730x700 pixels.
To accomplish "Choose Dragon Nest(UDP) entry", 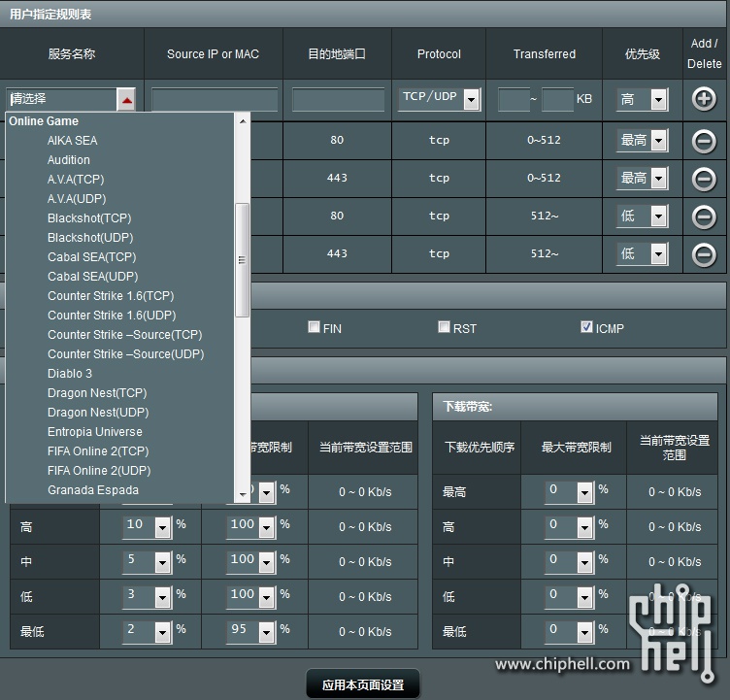I will (98, 413).
